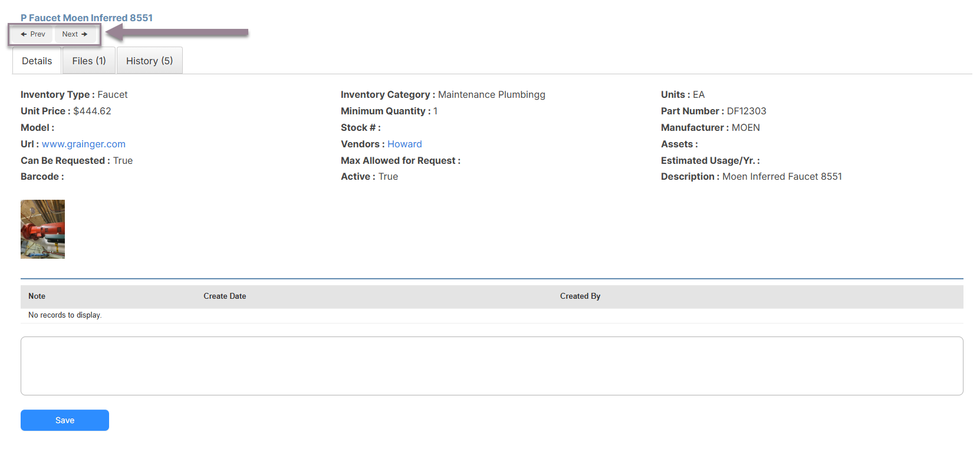Viewport: 980px width, 452px height.
Task: Switch to the History (5) tab
Action: [x=150, y=61]
